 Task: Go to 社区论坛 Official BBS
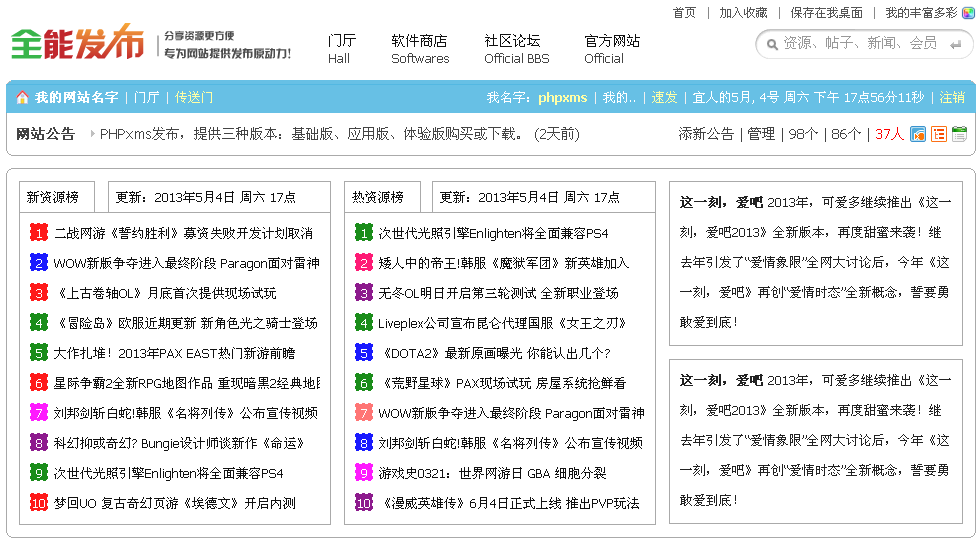point(517,49)
